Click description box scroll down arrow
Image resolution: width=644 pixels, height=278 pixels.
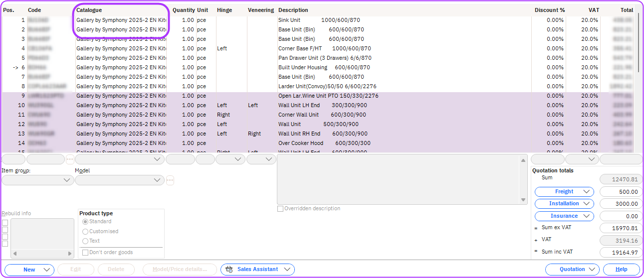(x=523, y=200)
